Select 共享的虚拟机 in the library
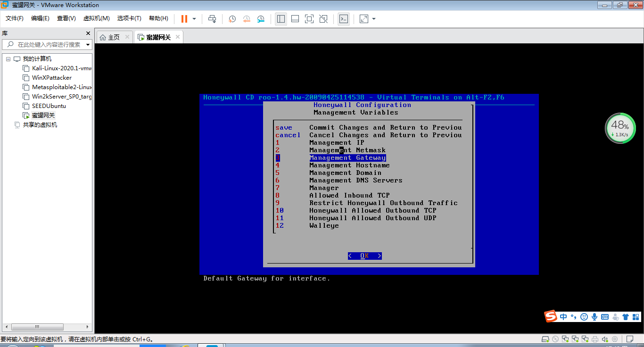The height and width of the screenshot is (347, 644). pyautogui.click(x=40, y=125)
